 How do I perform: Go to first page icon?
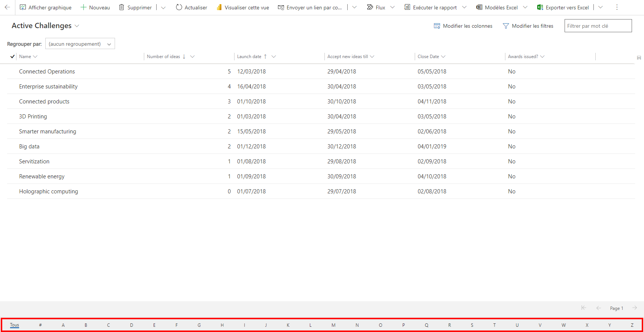click(x=584, y=308)
